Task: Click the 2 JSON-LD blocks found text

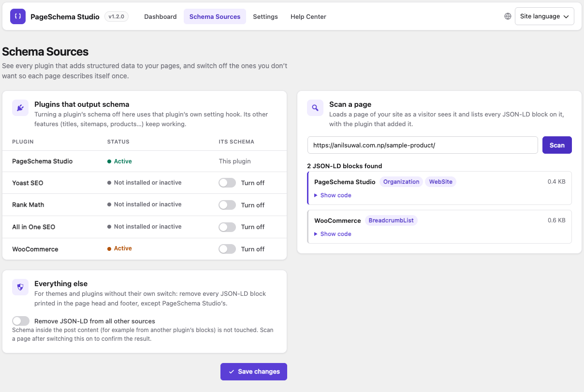Action: pos(345,166)
